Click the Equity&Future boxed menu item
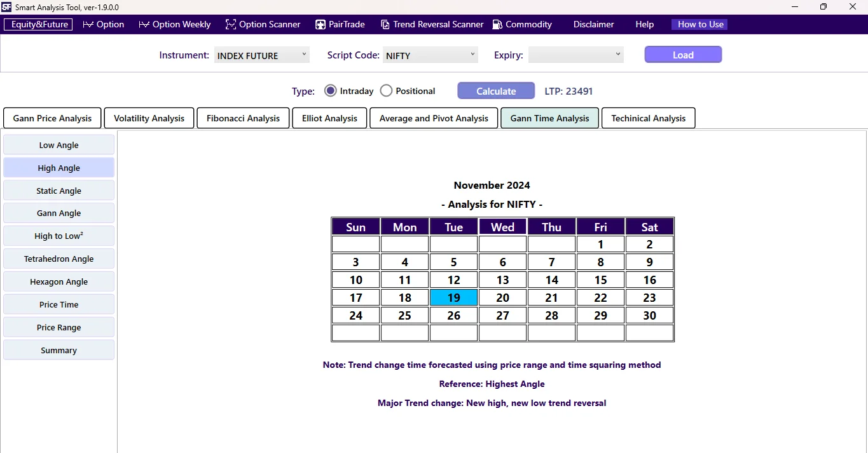868x453 pixels. click(x=38, y=24)
